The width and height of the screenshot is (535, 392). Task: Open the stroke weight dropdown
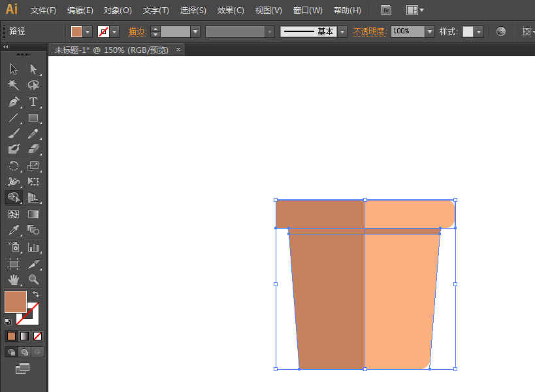(195, 32)
